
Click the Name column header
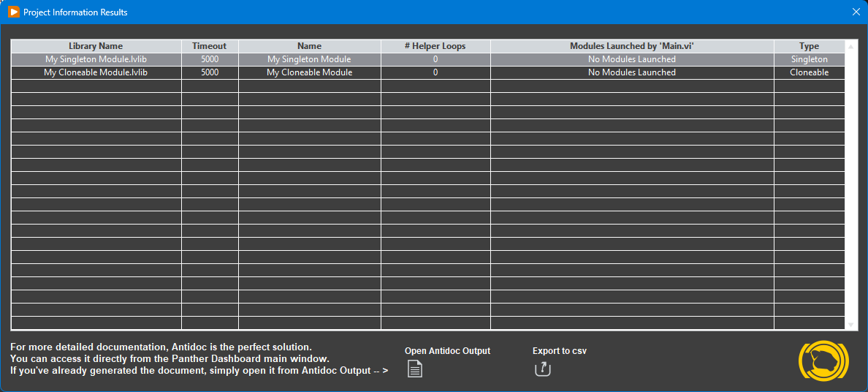tap(310, 46)
